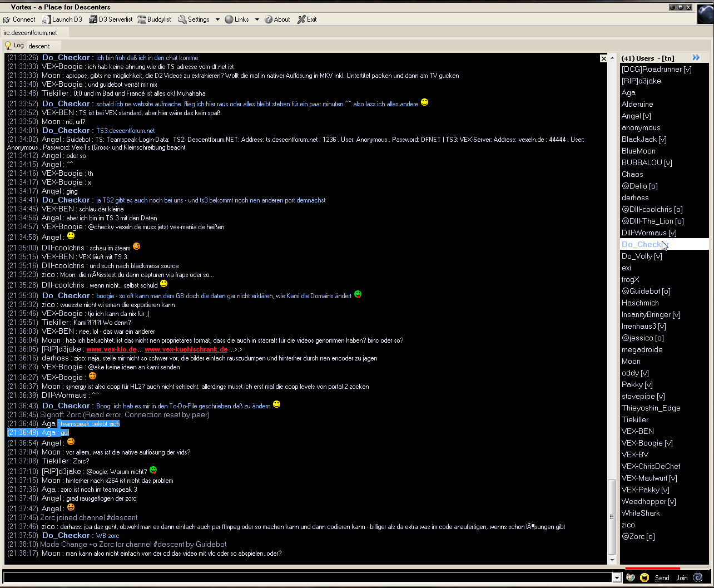This screenshot has width=714, height=588.
Task: Click the blue swirl Vortex icon
Action: tap(698, 577)
